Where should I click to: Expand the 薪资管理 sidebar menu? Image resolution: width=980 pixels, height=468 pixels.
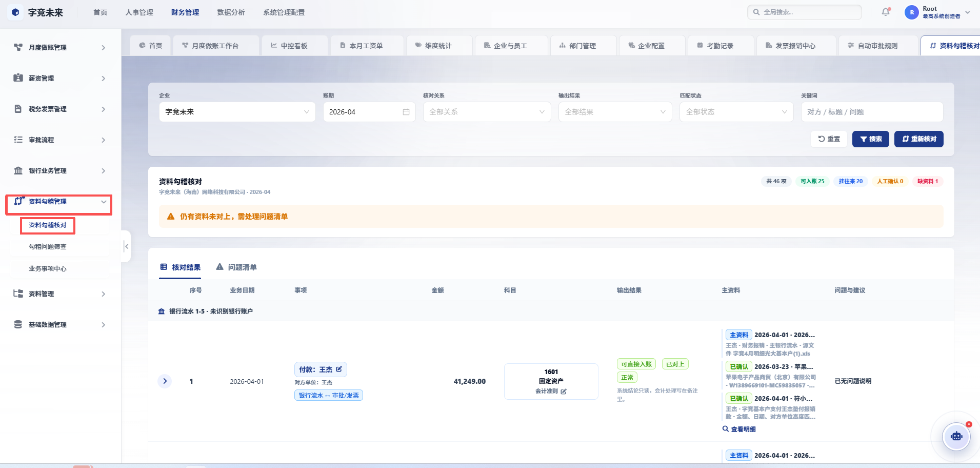tap(60, 78)
